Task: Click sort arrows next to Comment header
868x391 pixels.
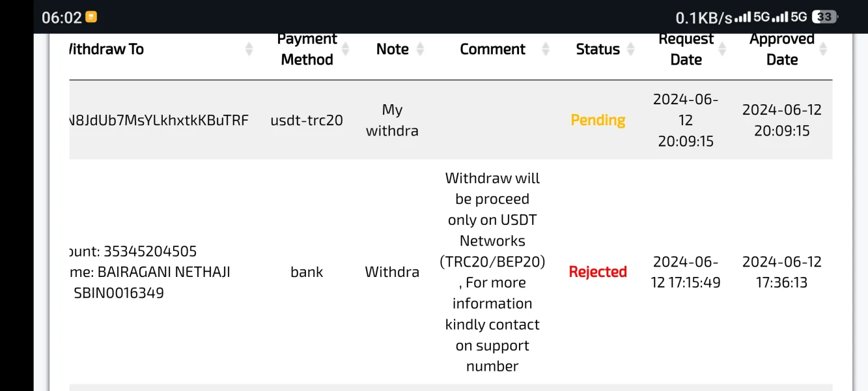Action: pyautogui.click(x=546, y=50)
